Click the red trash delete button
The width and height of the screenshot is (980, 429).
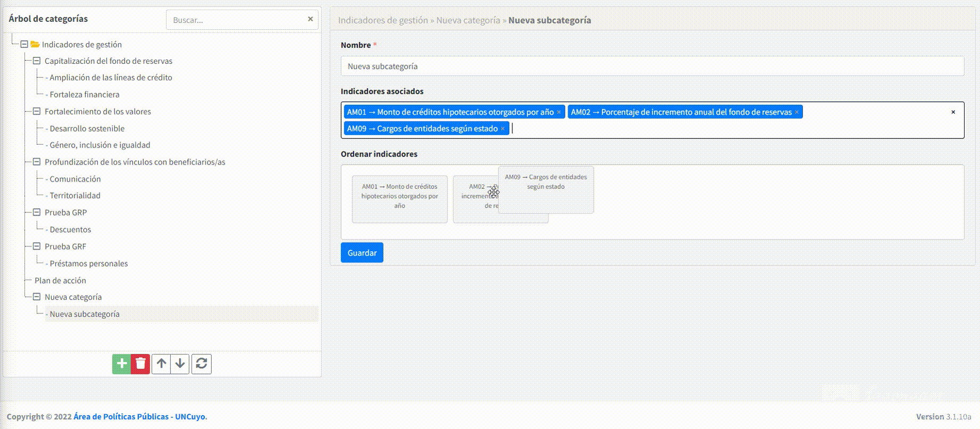click(x=140, y=364)
